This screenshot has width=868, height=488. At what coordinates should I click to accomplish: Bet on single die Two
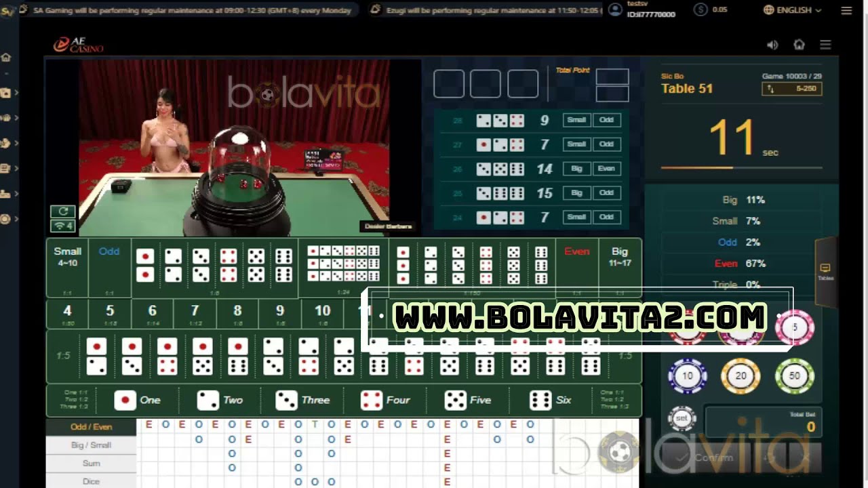point(220,401)
